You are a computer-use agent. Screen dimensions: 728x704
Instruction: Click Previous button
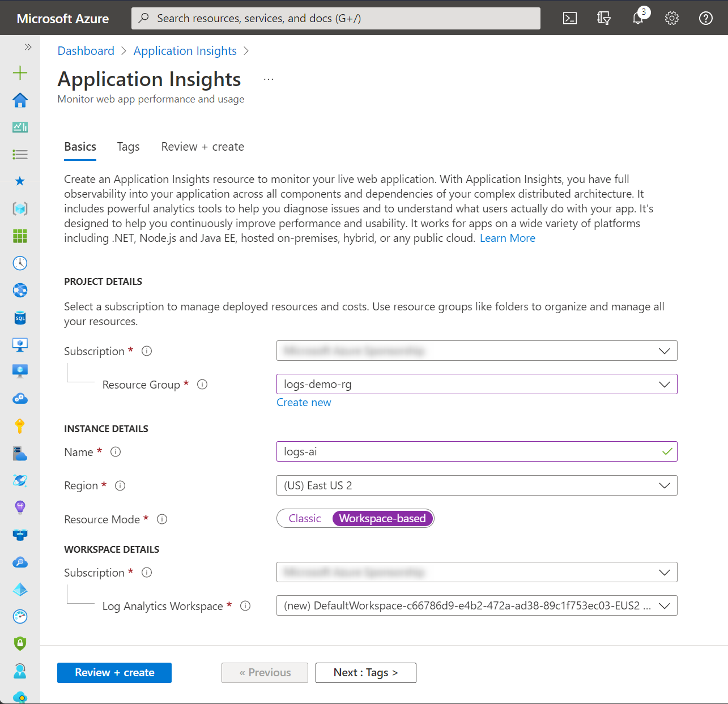(x=265, y=673)
